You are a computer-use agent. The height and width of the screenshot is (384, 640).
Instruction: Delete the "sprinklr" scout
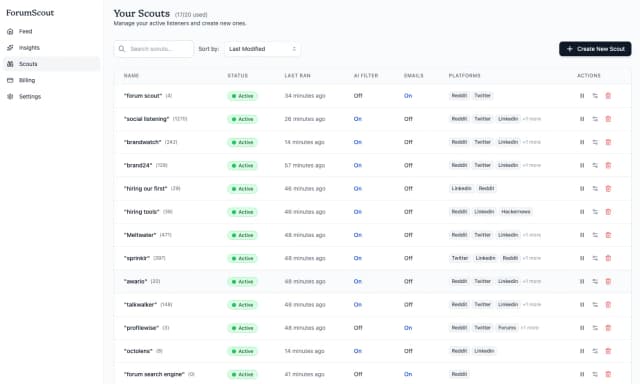coord(608,258)
